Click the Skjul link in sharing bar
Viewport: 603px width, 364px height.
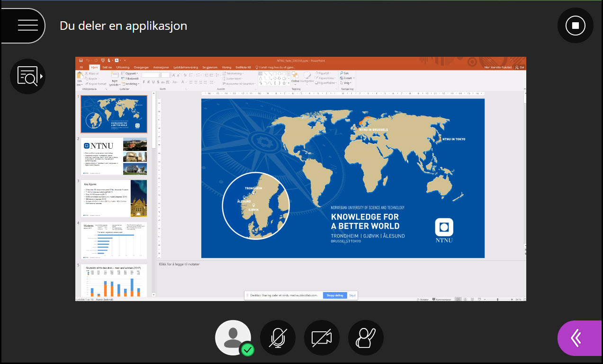tap(352, 295)
